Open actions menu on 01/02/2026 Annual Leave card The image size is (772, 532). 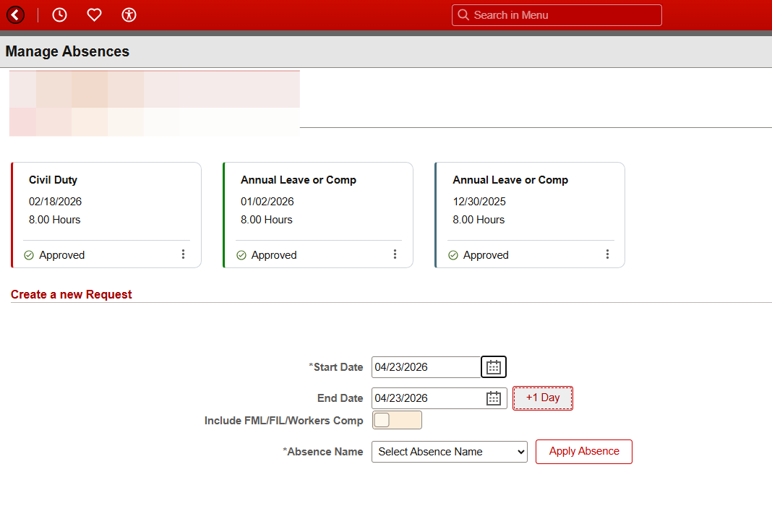395,254
